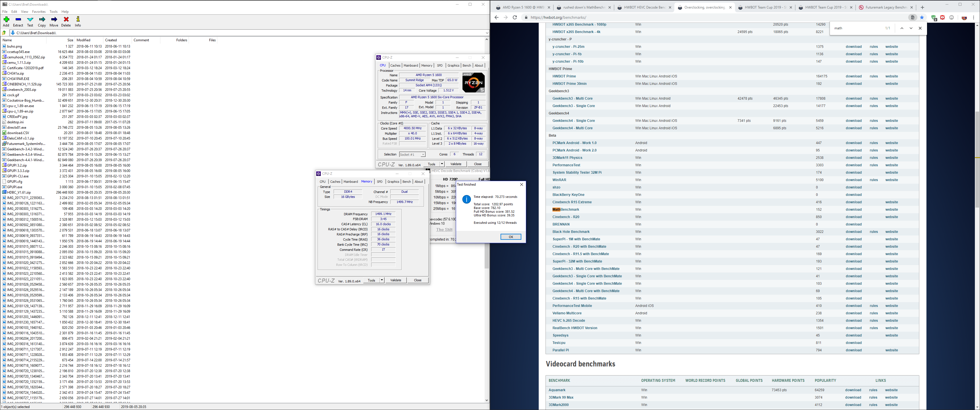Open the Tools menu in 7-Zip
This screenshot has width=980, height=410.
(x=54, y=12)
